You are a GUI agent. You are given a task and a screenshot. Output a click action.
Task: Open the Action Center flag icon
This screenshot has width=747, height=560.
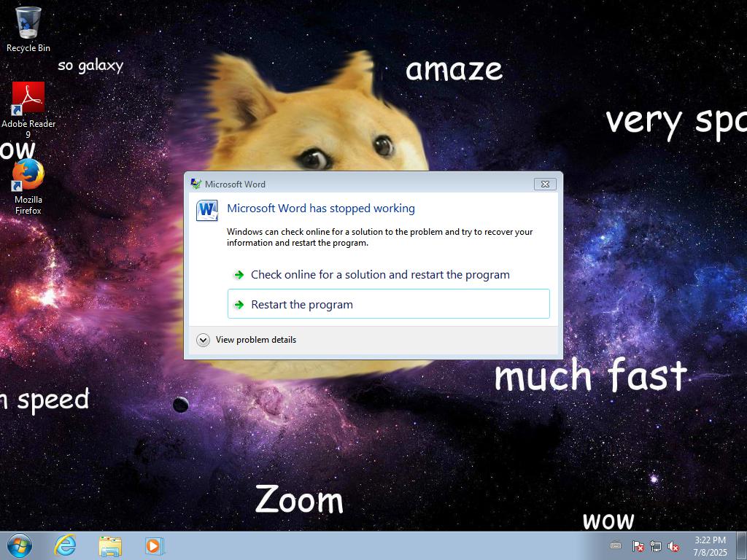[638, 546]
